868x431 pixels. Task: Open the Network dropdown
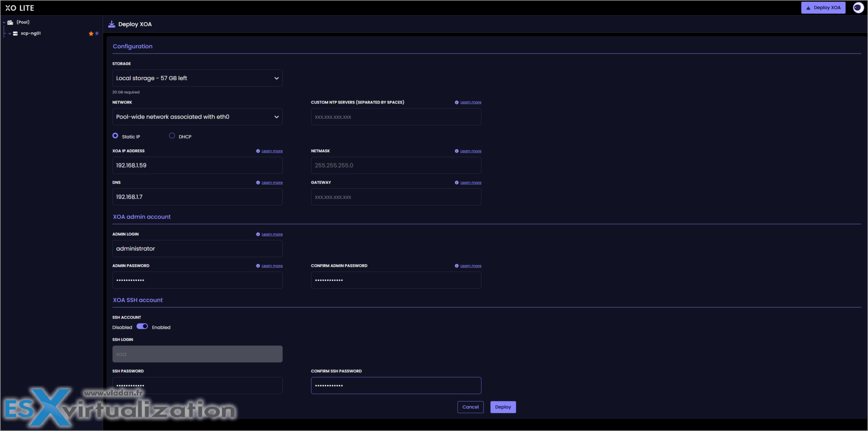(197, 117)
